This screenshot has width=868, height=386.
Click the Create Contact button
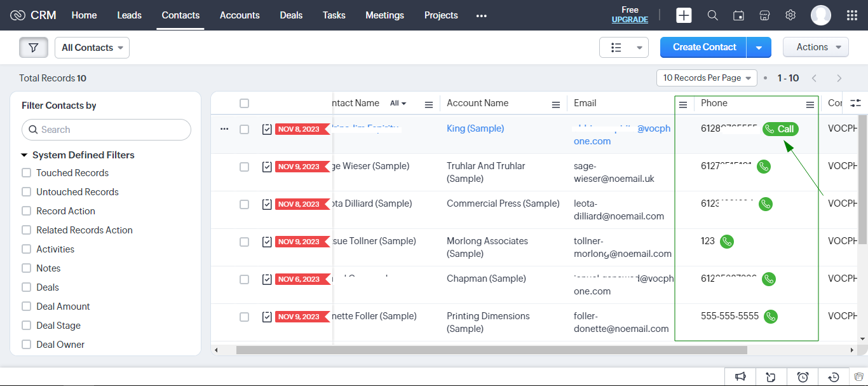click(x=704, y=47)
